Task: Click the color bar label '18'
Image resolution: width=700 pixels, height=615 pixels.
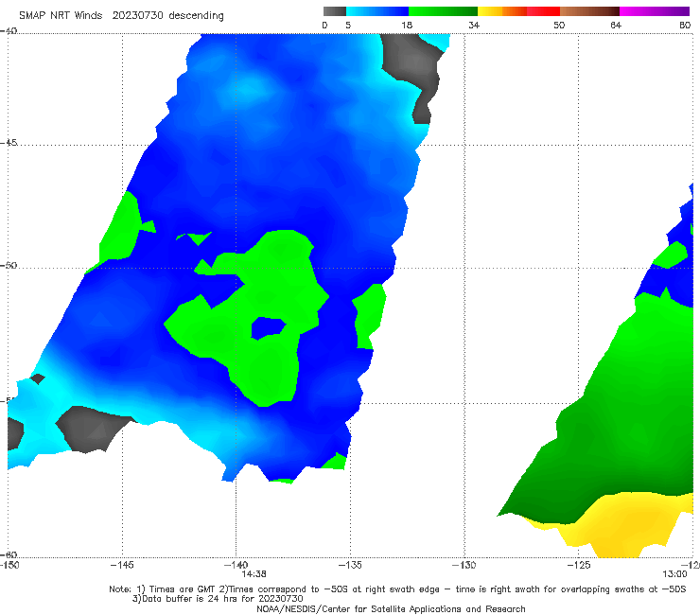Action: [x=407, y=26]
